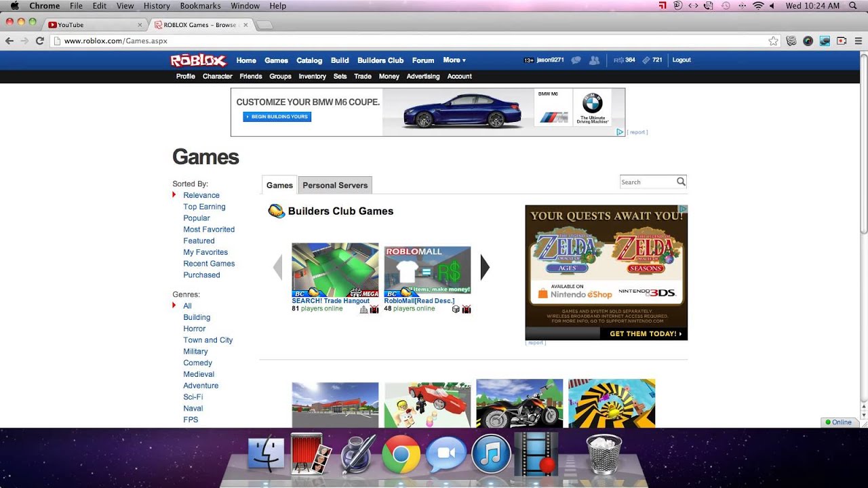Image resolution: width=868 pixels, height=488 pixels.
Task: Click the blue chat extension icon
Action: coord(825,41)
